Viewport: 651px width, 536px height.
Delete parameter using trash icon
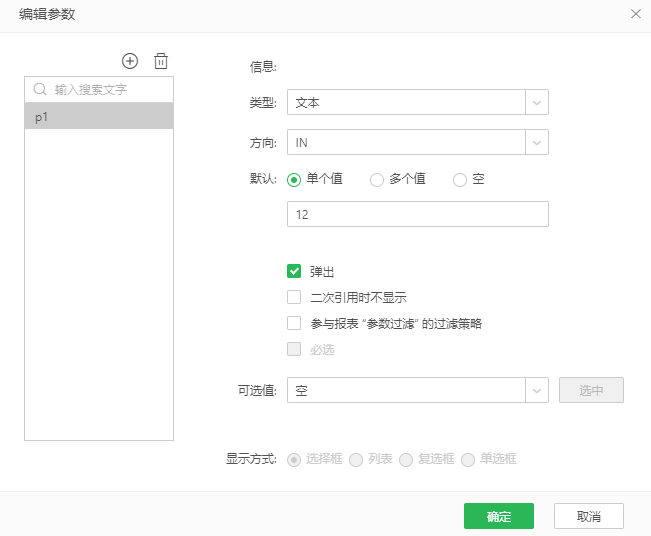pos(161,61)
